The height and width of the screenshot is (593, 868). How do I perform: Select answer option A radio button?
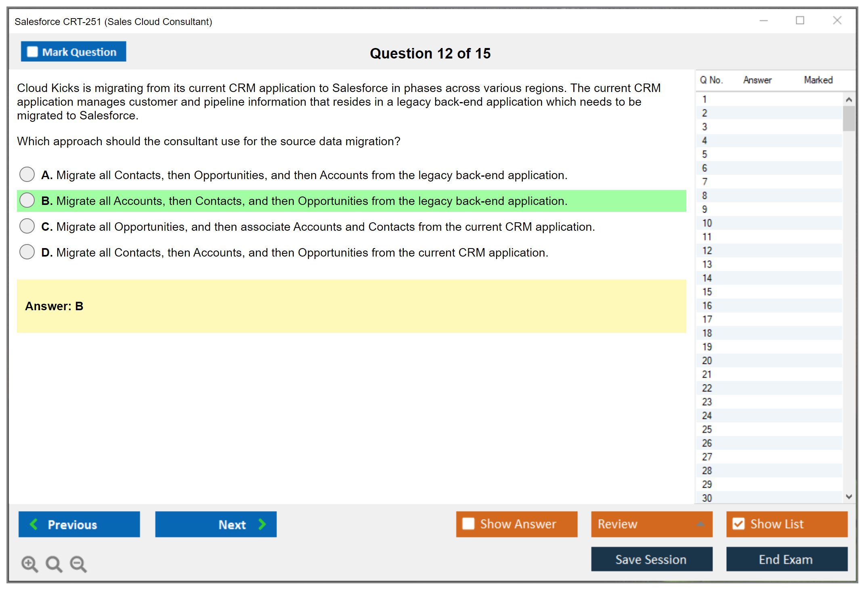tap(27, 175)
